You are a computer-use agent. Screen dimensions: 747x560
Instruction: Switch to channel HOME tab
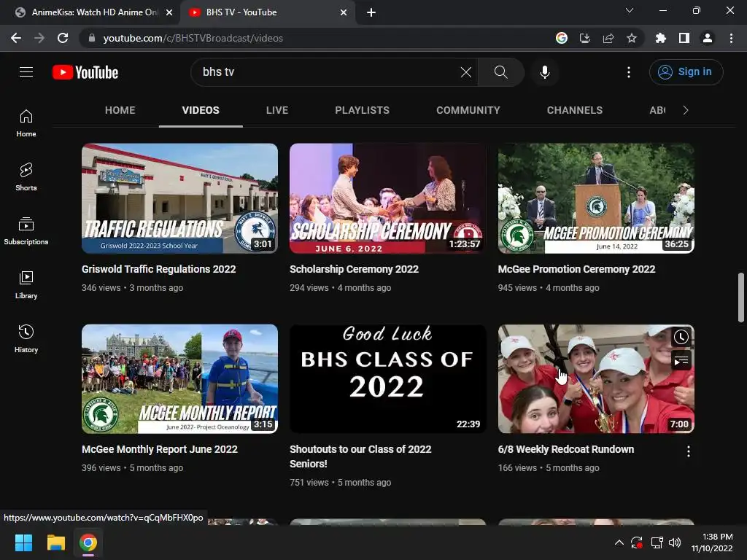(120, 111)
